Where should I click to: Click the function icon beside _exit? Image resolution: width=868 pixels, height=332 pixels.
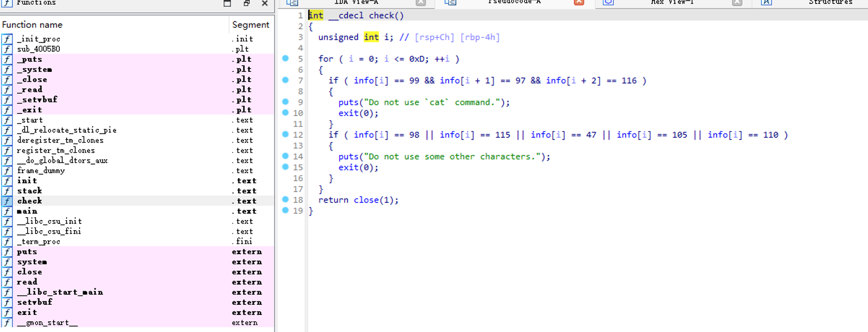click(x=7, y=110)
